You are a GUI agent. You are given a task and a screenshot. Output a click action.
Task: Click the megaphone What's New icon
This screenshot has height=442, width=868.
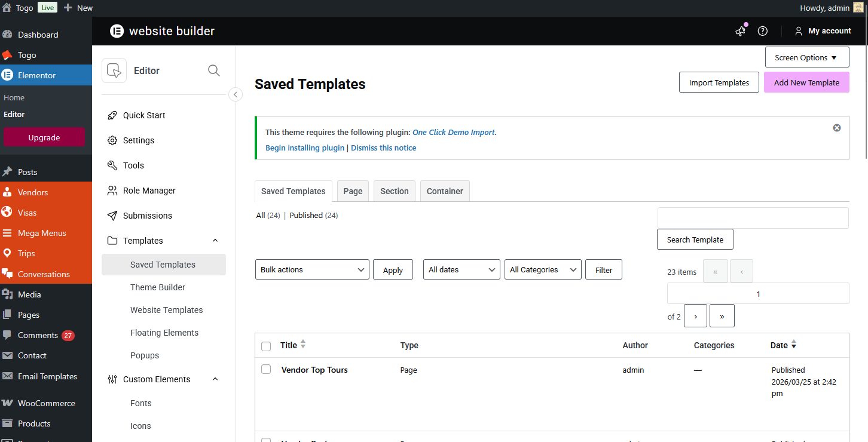pos(741,31)
